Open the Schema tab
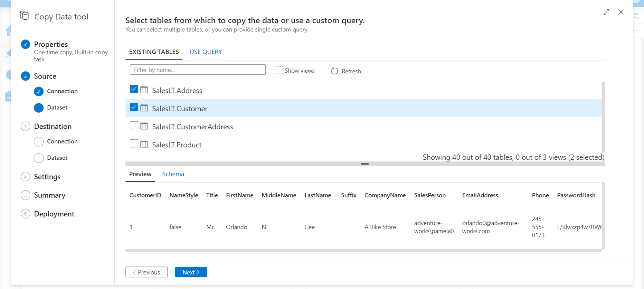Image resolution: width=644 pixels, height=289 pixels. click(x=173, y=174)
